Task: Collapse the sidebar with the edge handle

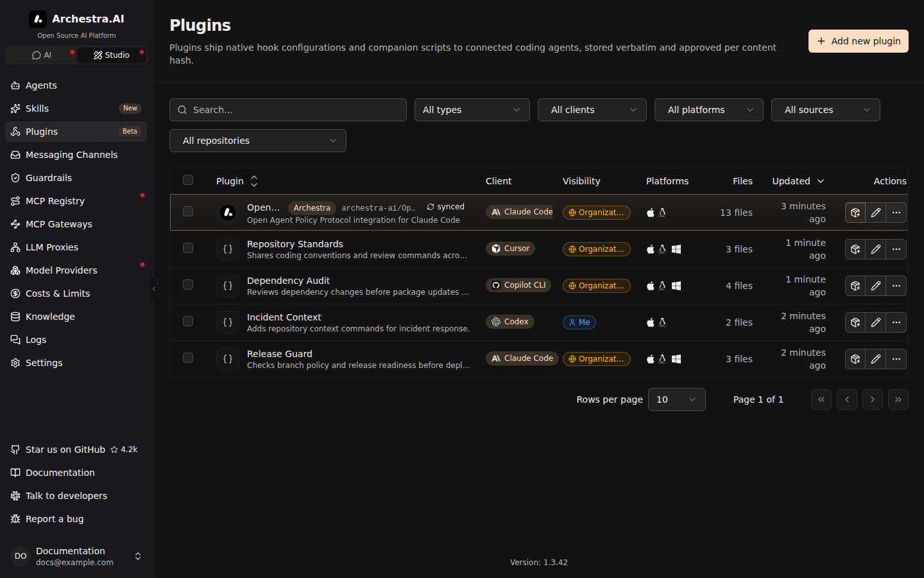Action: point(154,289)
